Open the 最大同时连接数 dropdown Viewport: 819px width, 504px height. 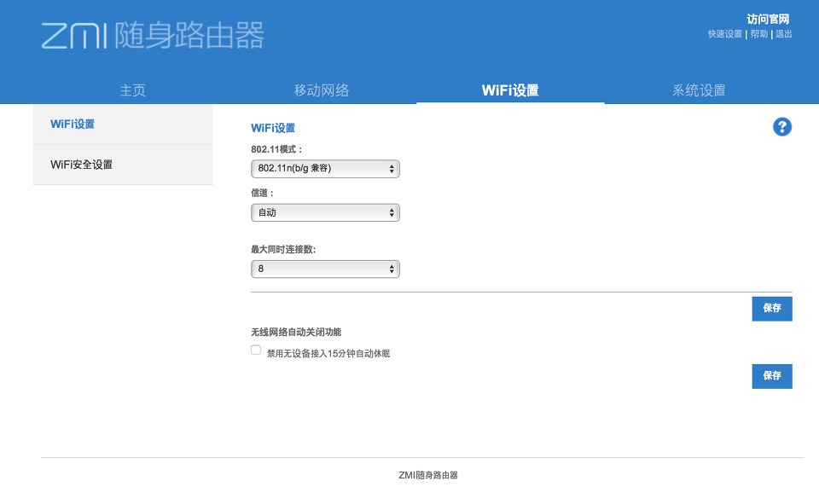[325, 269]
